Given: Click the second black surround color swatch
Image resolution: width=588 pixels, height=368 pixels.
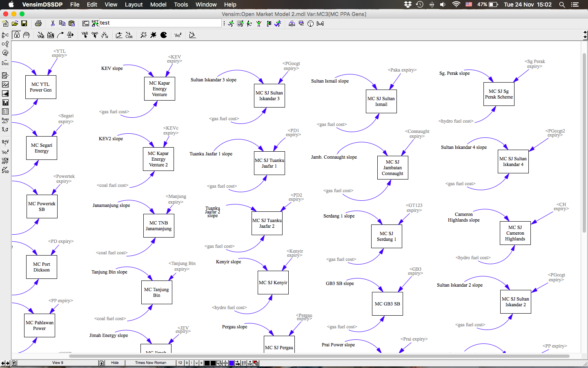Looking at the screenshot, I should pos(213,363).
